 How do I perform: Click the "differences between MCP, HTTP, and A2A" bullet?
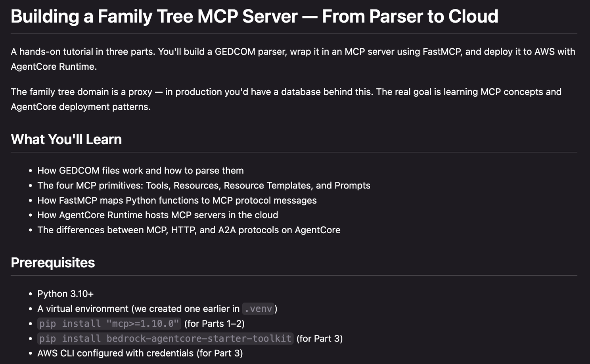pyautogui.click(x=189, y=230)
